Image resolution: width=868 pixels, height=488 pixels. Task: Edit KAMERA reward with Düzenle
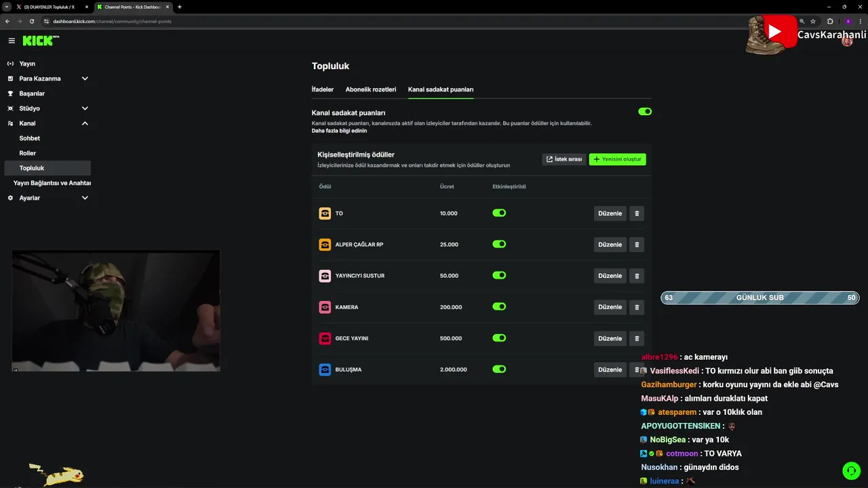tap(610, 307)
